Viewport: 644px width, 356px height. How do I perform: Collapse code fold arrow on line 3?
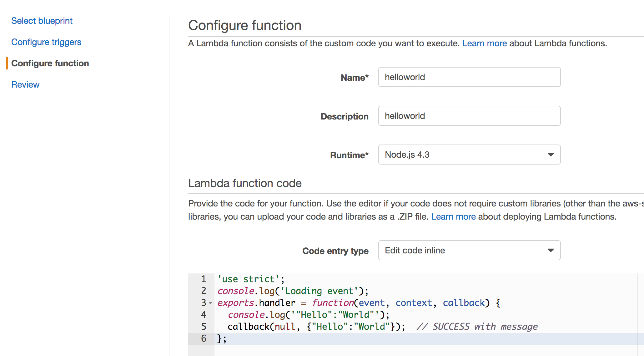(210, 303)
